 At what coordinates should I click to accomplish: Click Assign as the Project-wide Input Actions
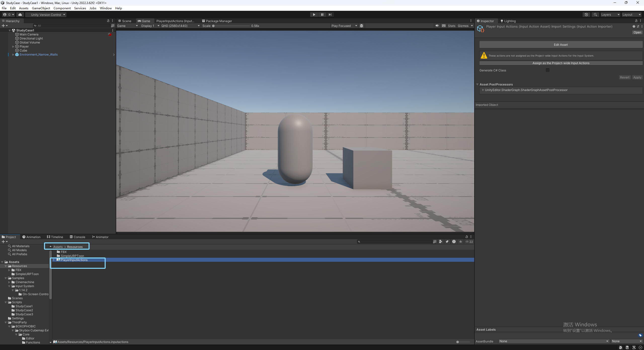pos(561,63)
